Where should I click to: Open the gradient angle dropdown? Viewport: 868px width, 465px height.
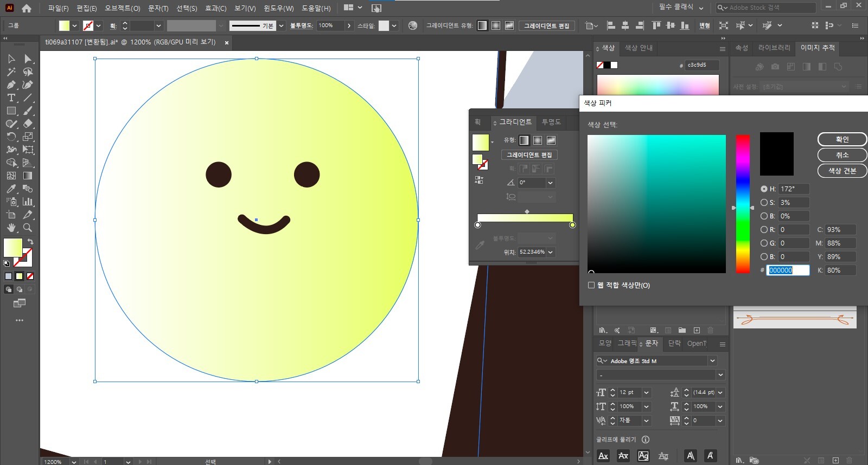[550, 183]
